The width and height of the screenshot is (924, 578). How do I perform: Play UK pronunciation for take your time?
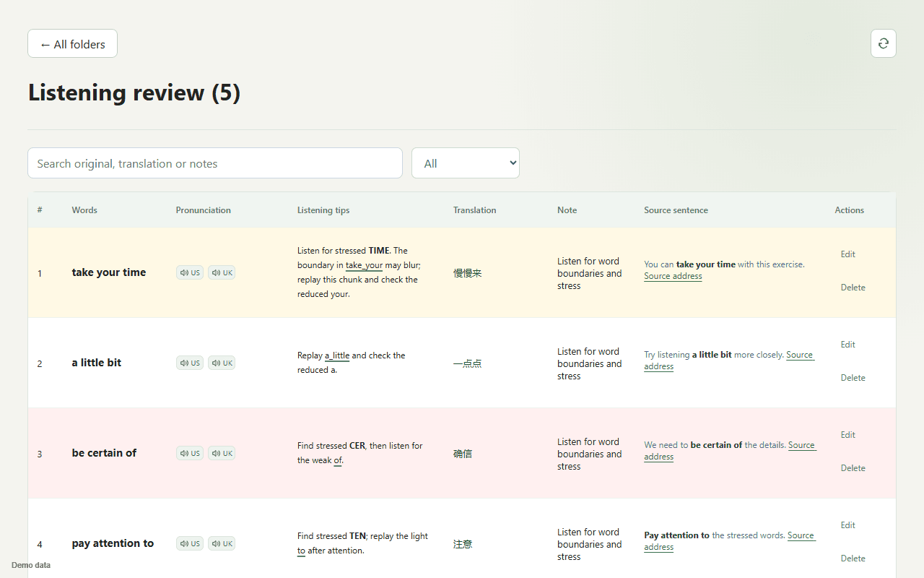222,272
